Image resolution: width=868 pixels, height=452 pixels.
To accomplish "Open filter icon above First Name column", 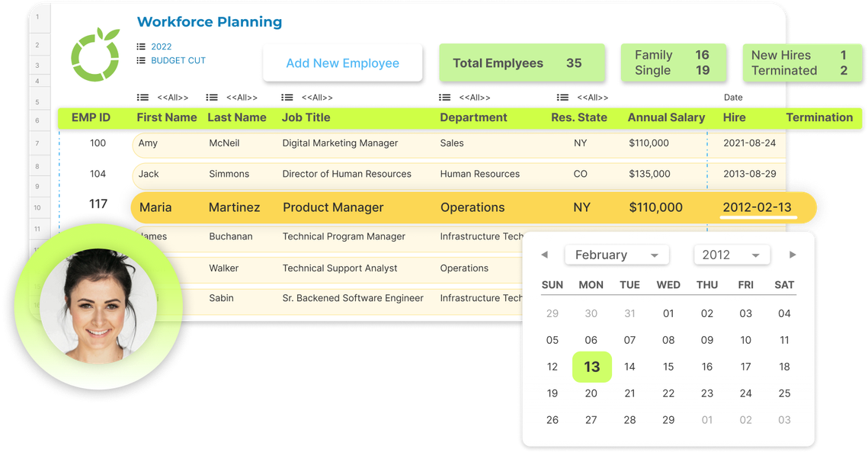I will (143, 98).
